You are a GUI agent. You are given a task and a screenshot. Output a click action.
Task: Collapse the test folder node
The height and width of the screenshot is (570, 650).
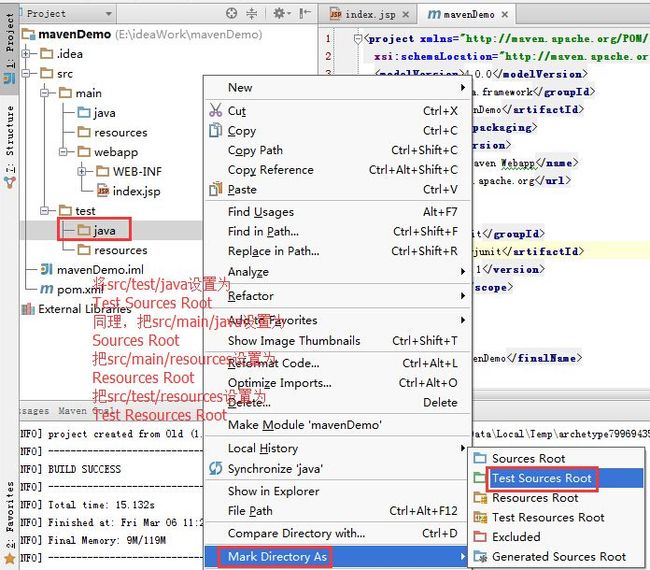(44, 211)
